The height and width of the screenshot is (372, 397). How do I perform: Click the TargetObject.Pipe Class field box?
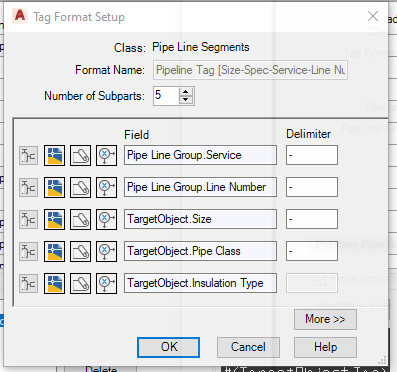coord(200,251)
